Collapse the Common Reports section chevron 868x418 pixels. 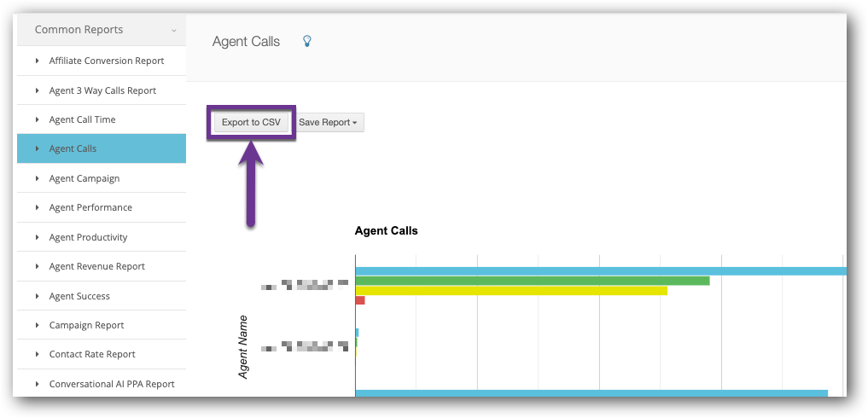174,31
